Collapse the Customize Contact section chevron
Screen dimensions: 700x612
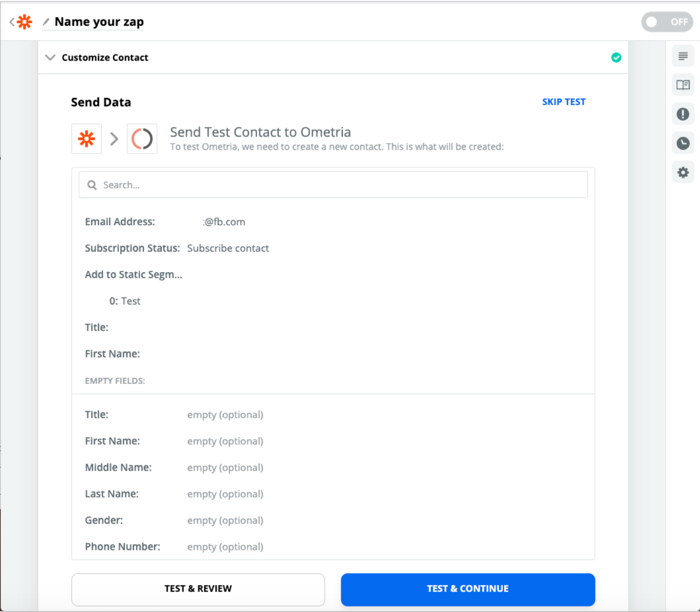point(50,58)
